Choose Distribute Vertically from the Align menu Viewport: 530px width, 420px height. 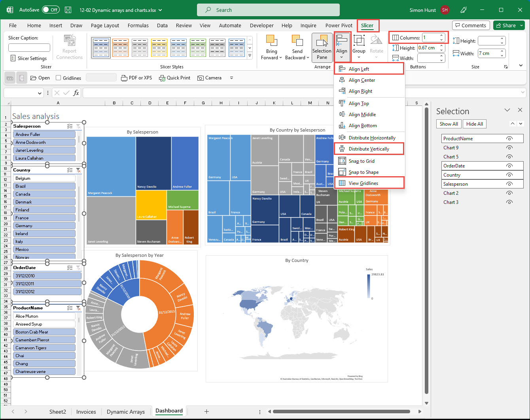pyautogui.click(x=368, y=149)
